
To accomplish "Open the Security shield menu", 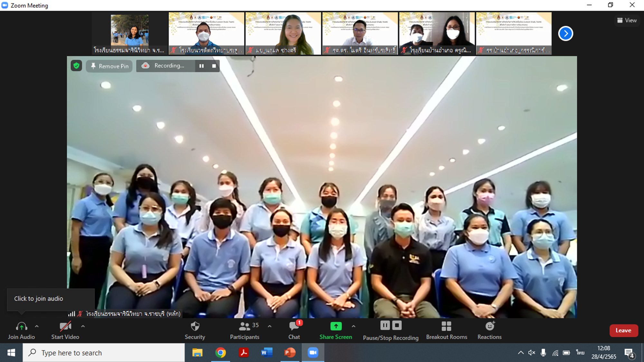I will click(195, 330).
